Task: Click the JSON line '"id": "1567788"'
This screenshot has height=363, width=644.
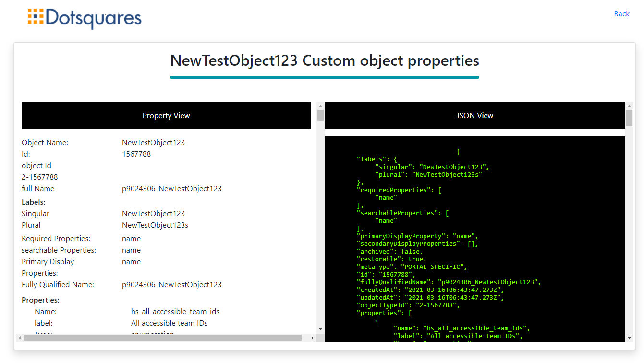Action: point(386,275)
